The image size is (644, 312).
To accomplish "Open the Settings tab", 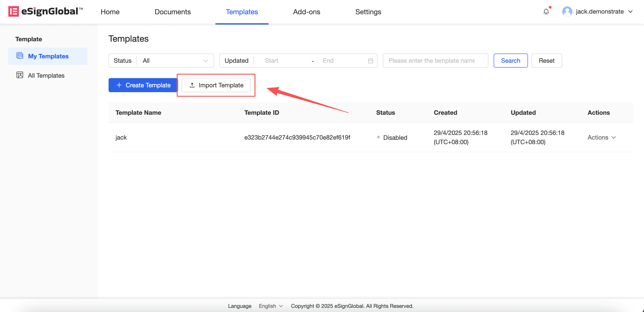I will click(368, 12).
